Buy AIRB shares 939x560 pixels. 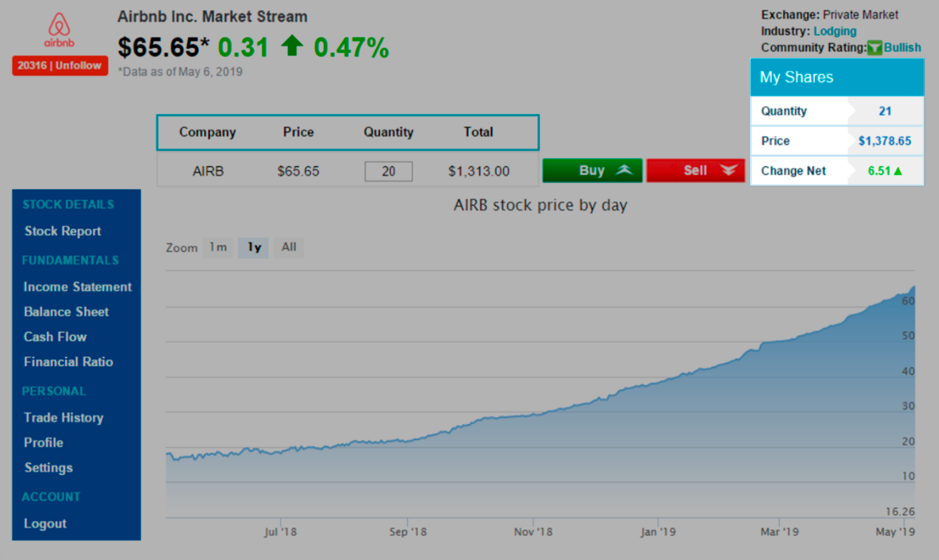[592, 170]
